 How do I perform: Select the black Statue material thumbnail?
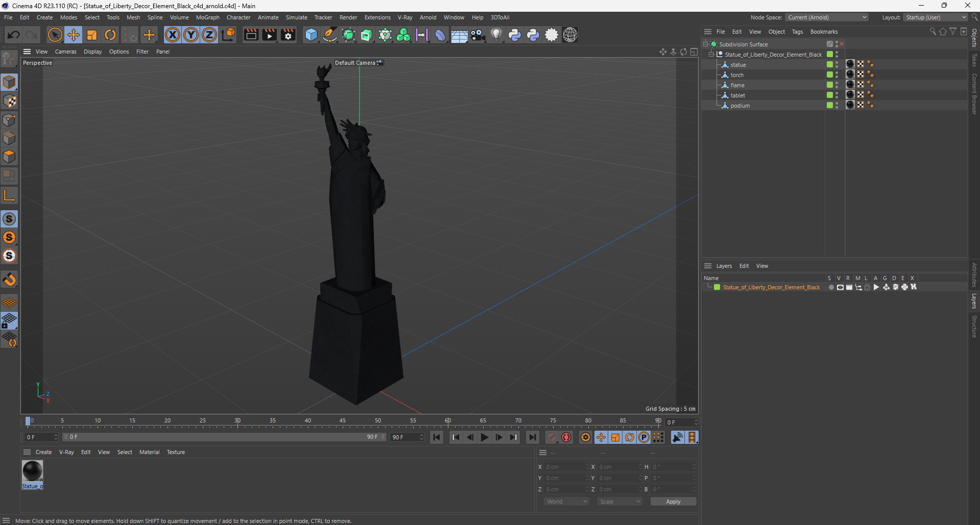pos(32,471)
